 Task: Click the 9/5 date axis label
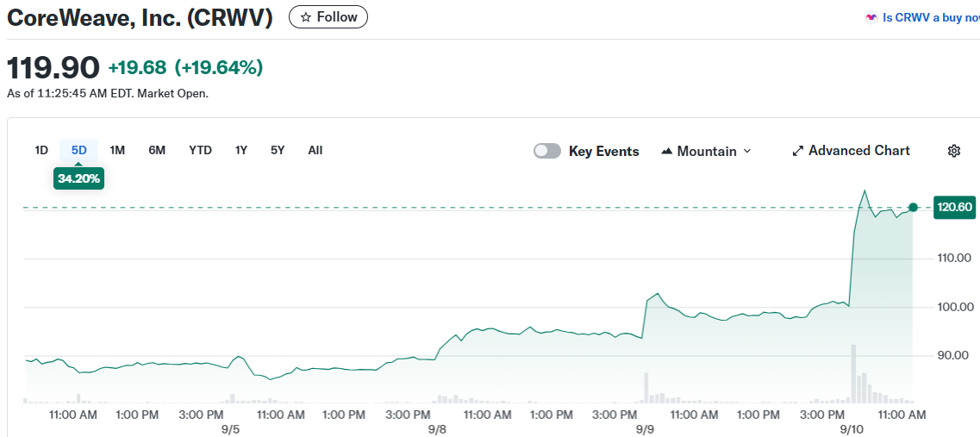231,429
